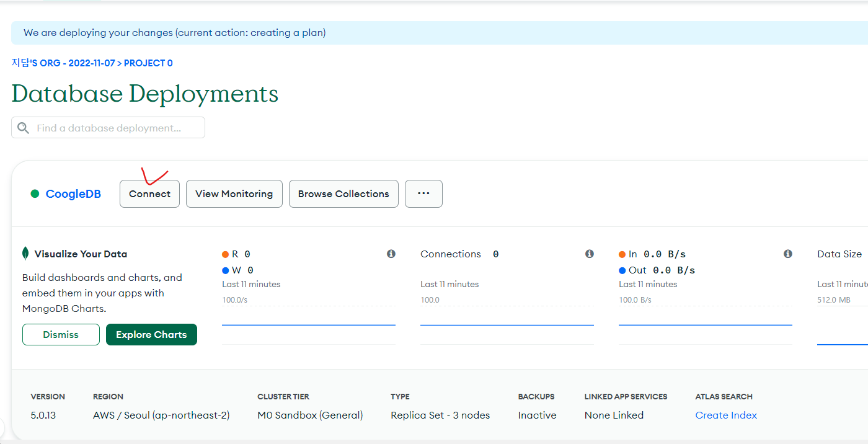The image size is (868, 444).
Task: Dismiss the Visualize Your Data card
Action: tap(61, 334)
